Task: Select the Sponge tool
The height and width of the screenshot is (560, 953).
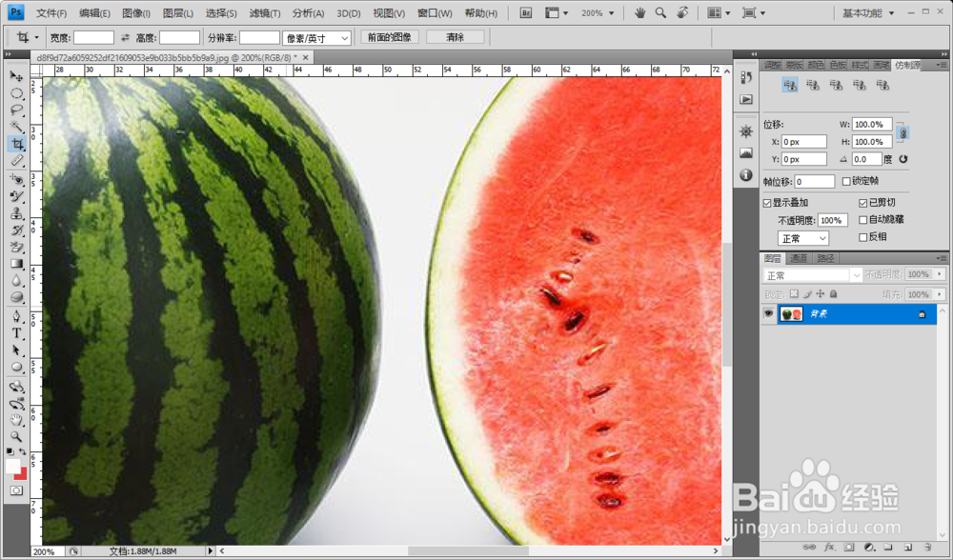Action: tap(16, 297)
